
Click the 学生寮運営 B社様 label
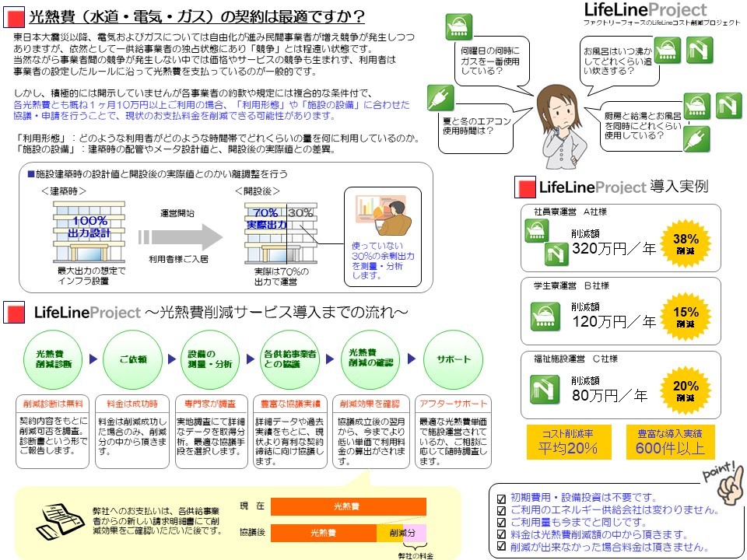click(x=572, y=285)
